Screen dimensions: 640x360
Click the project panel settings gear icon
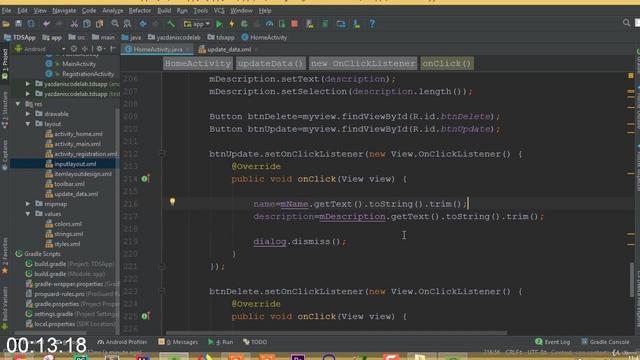click(99, 49)
